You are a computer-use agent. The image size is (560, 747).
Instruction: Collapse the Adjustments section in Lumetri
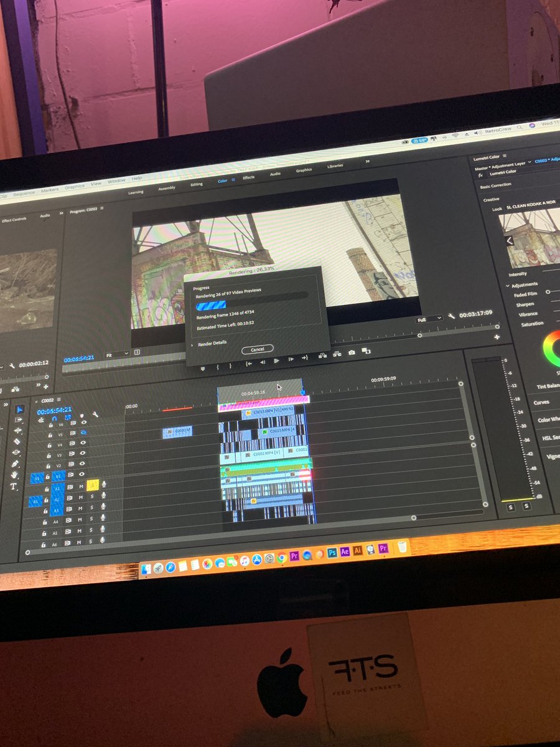[x=507, y=286]
